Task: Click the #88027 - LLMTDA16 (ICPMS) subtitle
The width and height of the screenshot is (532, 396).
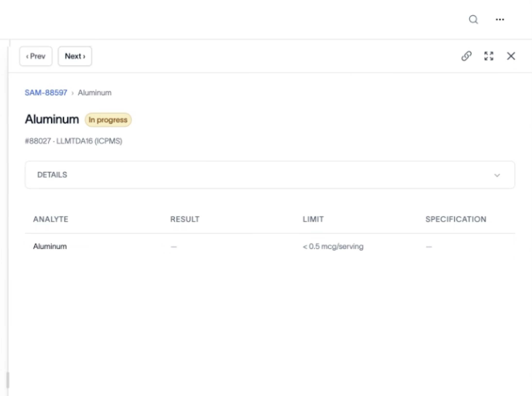Action: (x=73, y=141)
